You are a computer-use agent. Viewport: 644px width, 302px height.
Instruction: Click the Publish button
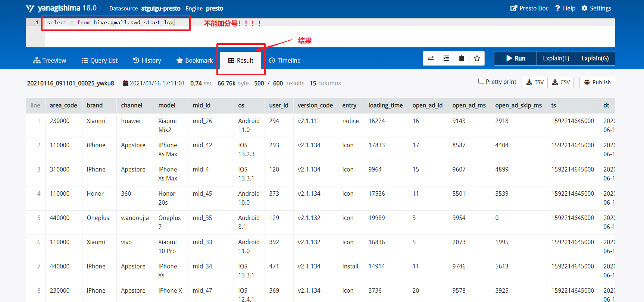(597, 82)
